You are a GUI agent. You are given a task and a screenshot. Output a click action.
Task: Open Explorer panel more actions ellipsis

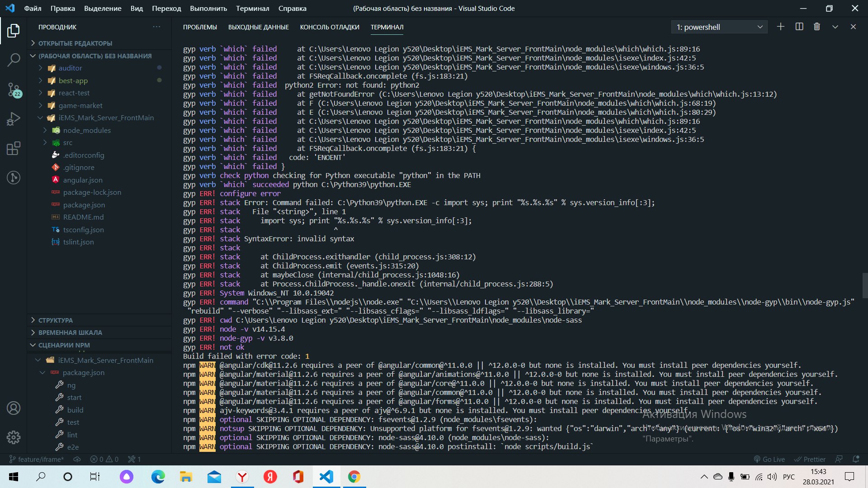[x=156, y=27]
